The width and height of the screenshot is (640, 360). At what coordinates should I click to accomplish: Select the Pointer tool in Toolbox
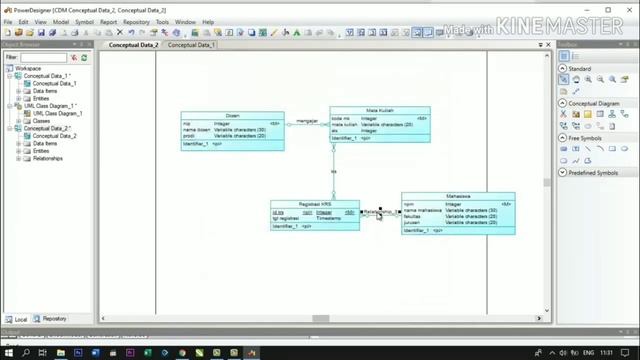coord(564,79)
